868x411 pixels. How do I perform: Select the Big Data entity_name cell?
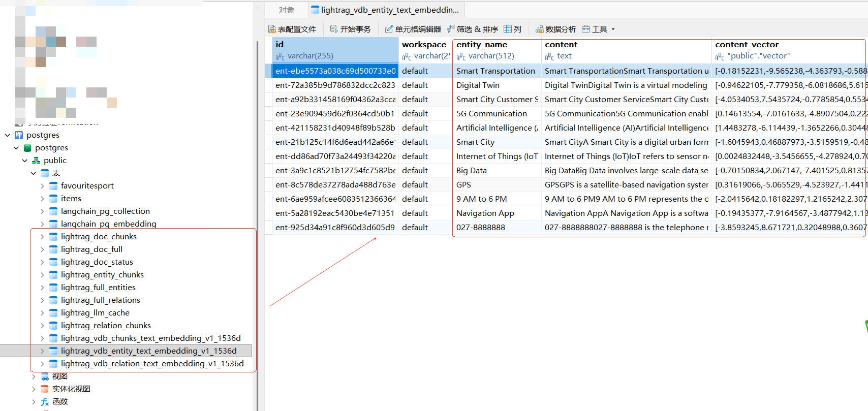497,171
